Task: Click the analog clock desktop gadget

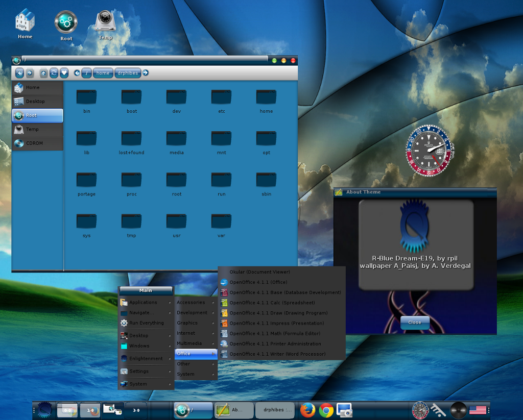Action: (429, 151)
